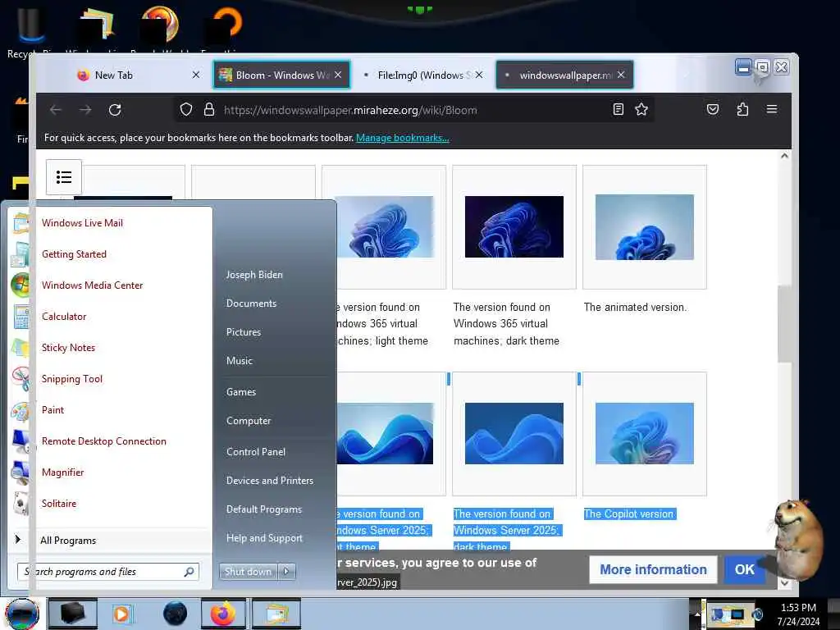Switch to File:Img0 tab
This screenshot has height=630, width=840.
(x=421, y=75)
